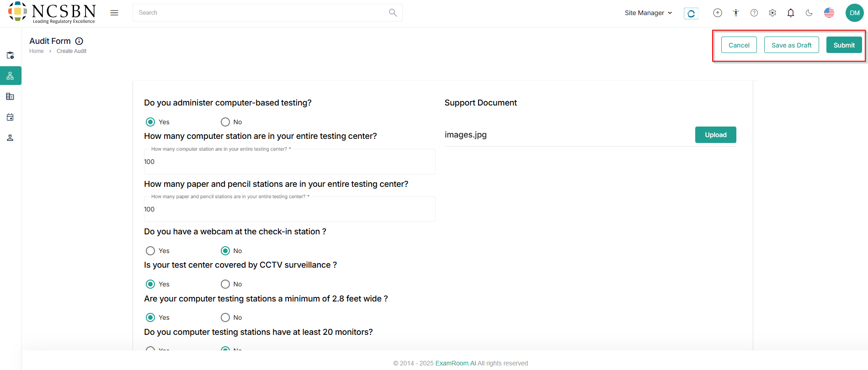The height and width of the screenshot is (370, 868).
Task: Open the notifications bell
Action: 791,13
